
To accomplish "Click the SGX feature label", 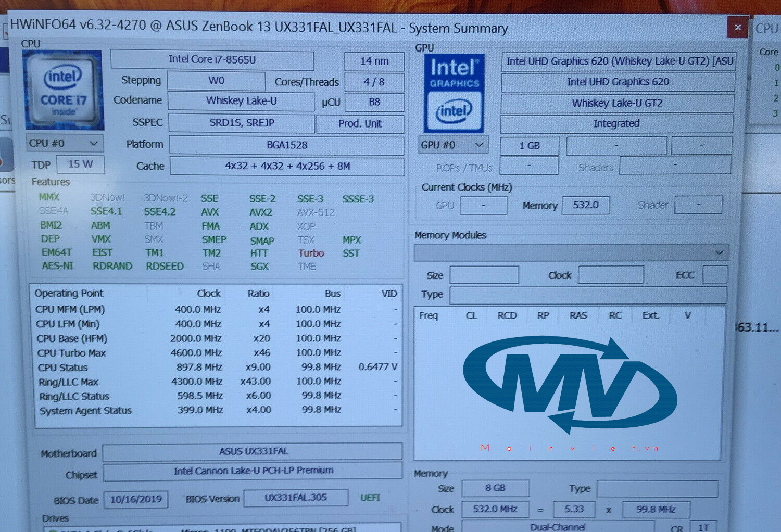I will pyautogui.click(x=259, y=267).
